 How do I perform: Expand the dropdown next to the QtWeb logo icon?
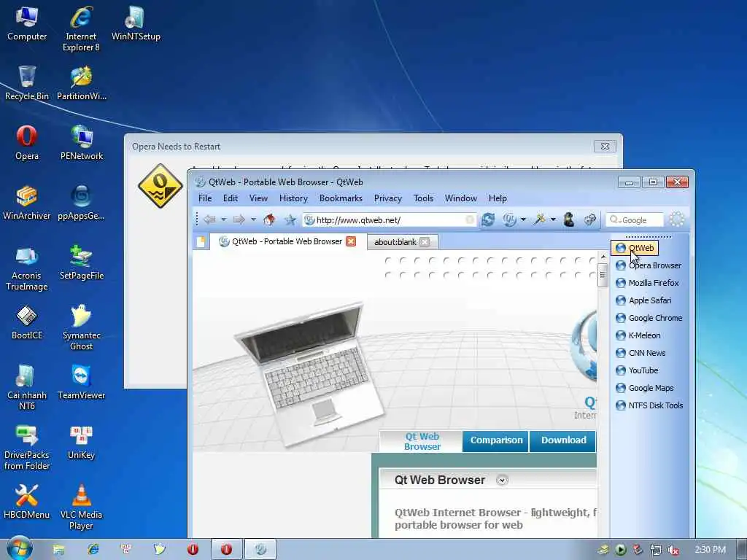pos(523,219)
